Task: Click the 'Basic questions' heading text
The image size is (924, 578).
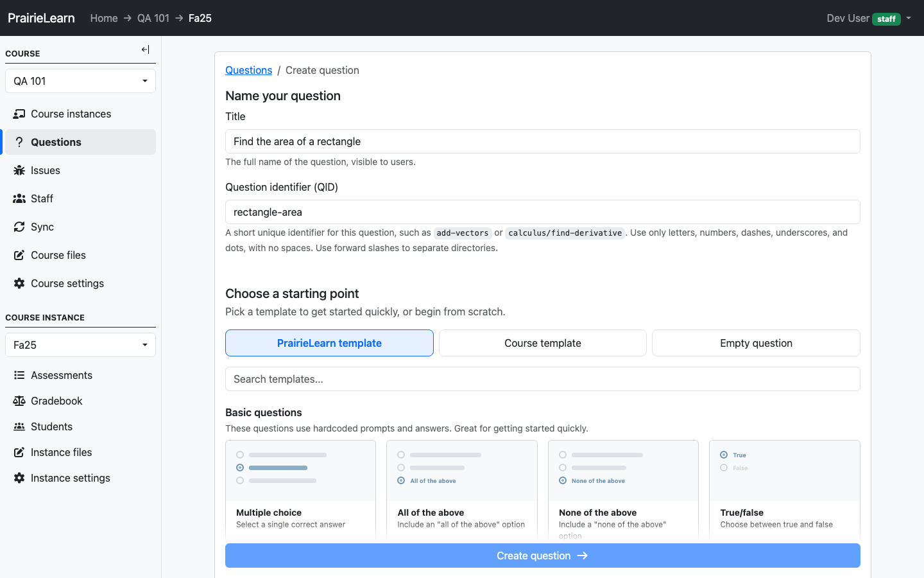Action: (264, 412)
